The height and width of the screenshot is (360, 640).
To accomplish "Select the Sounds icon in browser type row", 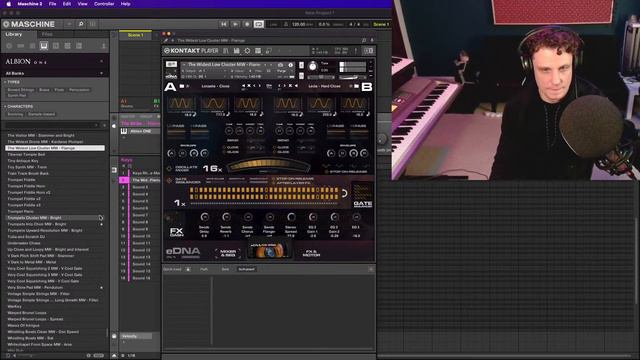I will point(32,46).
